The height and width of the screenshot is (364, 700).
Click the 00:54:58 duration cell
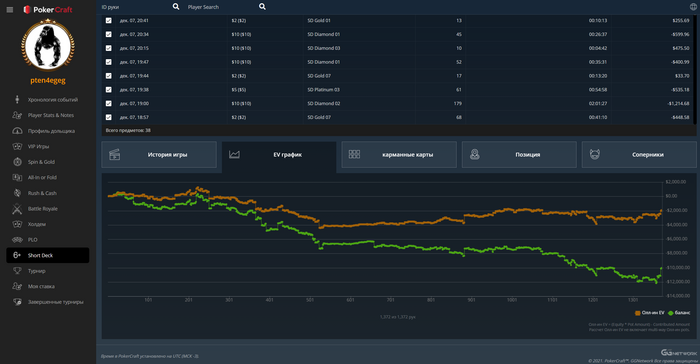[x=597, y=90]
